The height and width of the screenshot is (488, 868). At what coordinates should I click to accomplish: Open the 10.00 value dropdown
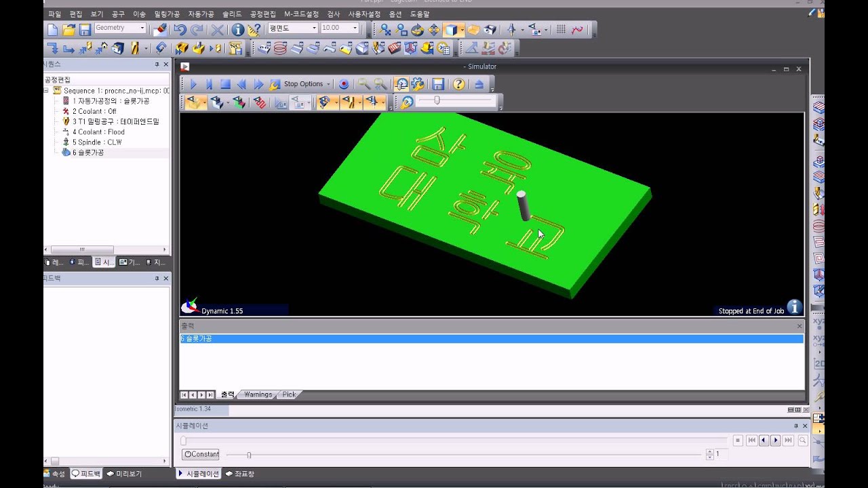[355, 28]
